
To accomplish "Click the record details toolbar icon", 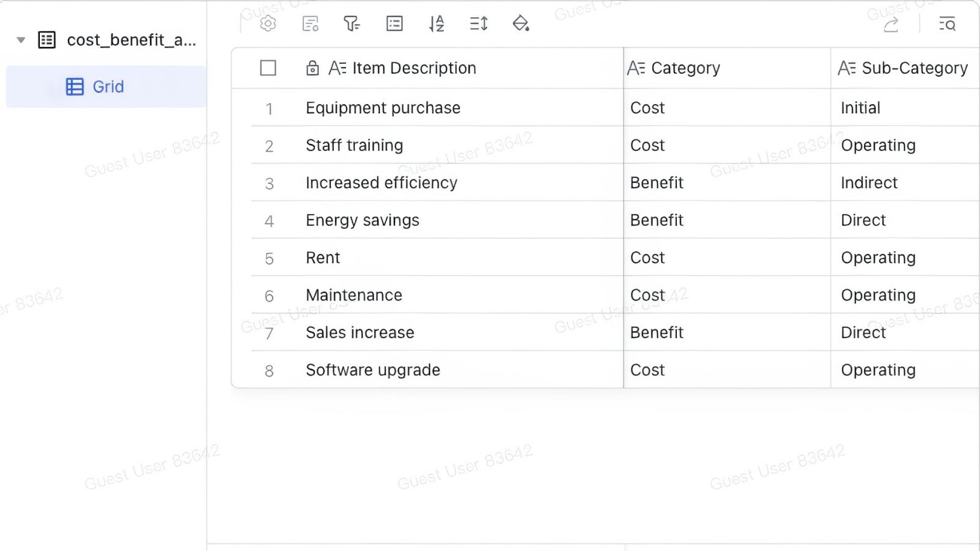I will point(309,24).
